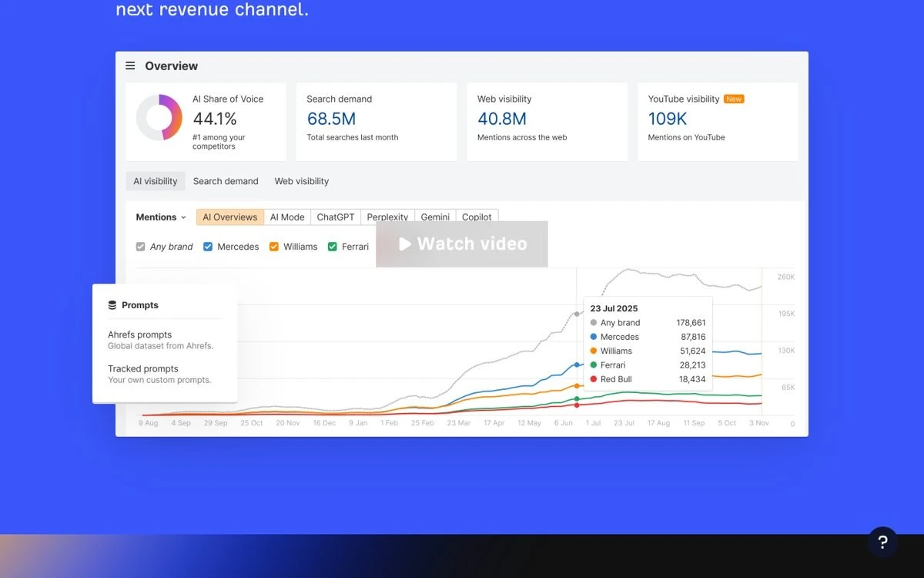Viewport: 924px width, 578px height.
Task: Uncheck the Mercedes checkbox
Action: 208,247
